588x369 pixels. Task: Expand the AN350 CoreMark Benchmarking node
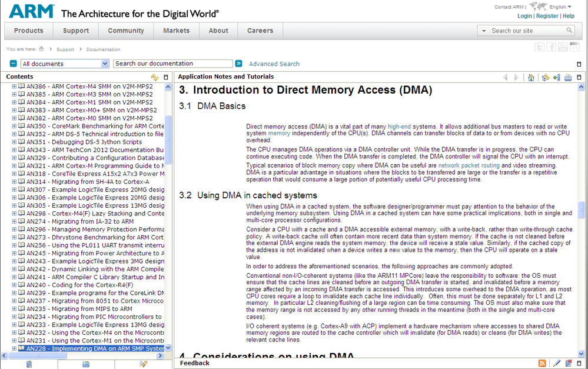[x=14, y=126]
